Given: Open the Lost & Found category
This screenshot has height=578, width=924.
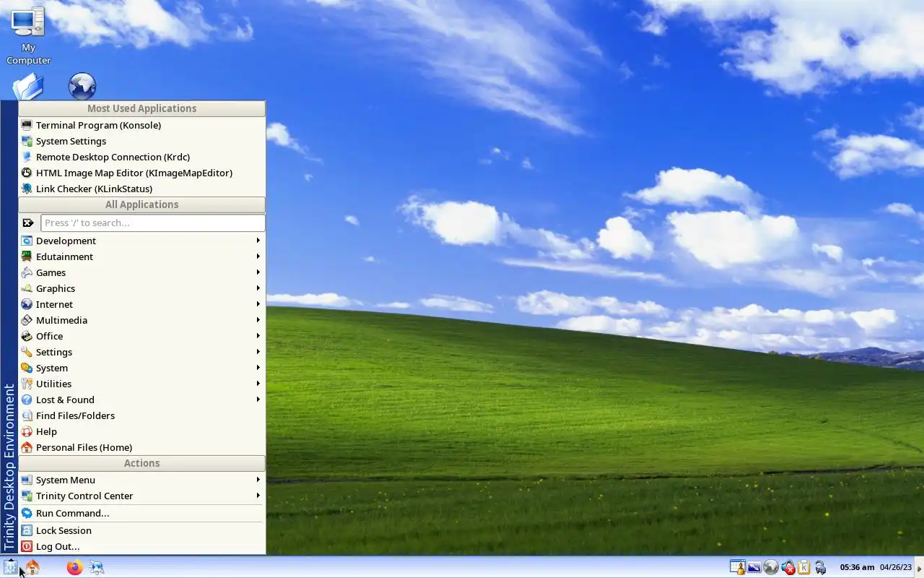Looking at the screenshot, I should pos(141,400).
